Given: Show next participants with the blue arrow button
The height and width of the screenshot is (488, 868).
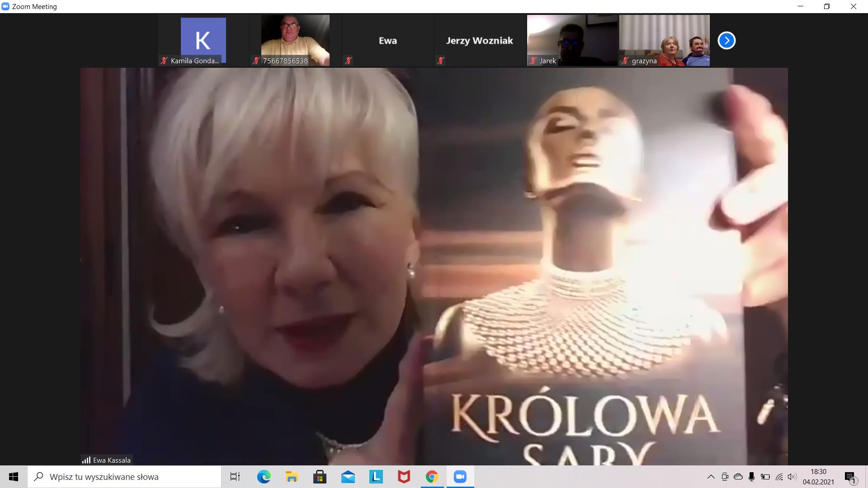Looking at the screenshot, I should [x=726, y=41].
